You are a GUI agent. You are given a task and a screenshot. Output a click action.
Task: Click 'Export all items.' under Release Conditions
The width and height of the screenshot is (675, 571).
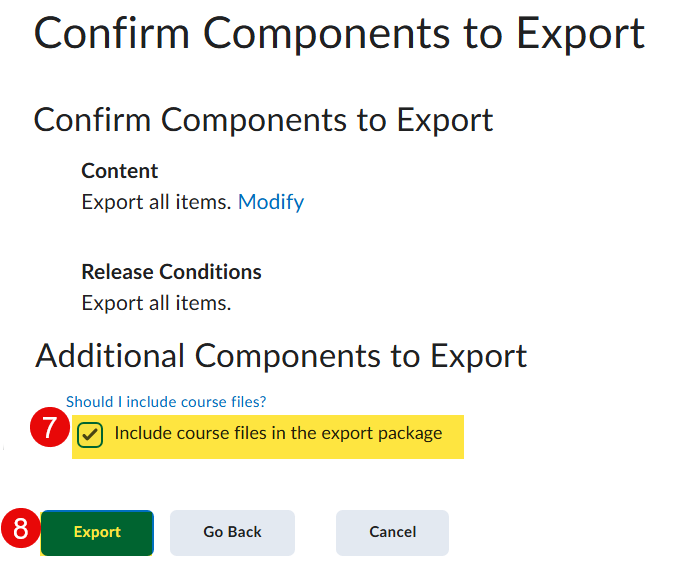[x=156, y=302]
